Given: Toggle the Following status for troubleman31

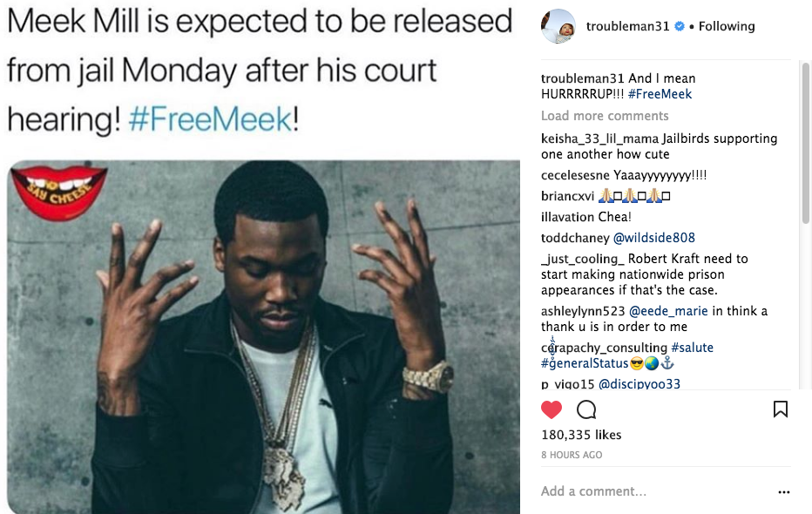Looking at the screenshot, I should (727, 26).
